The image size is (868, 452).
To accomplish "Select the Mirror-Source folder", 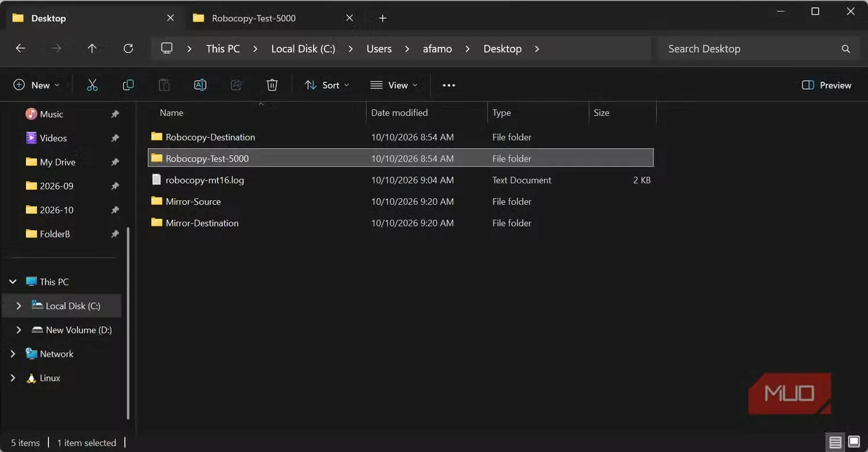I will [400, 201].
